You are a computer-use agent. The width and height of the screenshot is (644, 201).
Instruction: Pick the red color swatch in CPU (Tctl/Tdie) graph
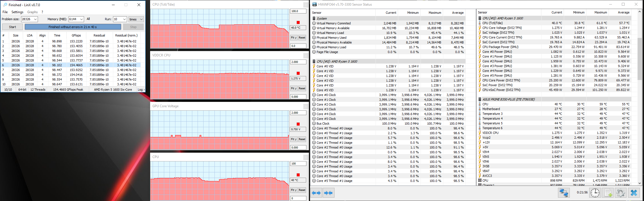click(x=298, y=22)
